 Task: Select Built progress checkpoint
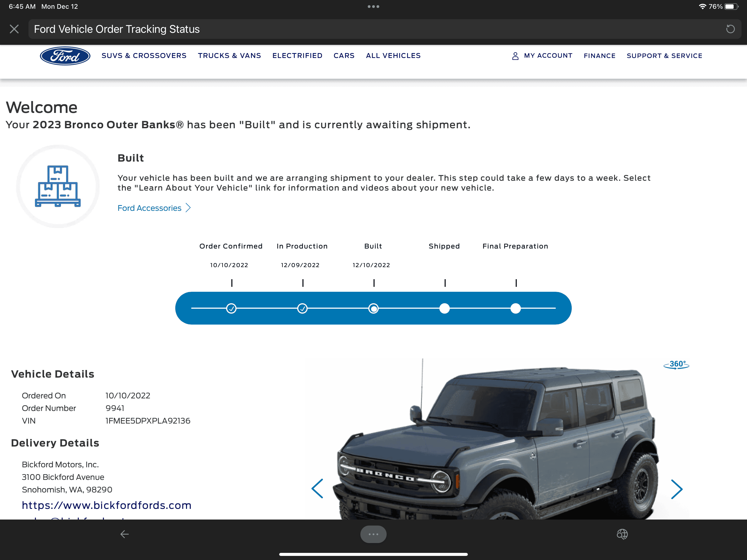[373, 308]
